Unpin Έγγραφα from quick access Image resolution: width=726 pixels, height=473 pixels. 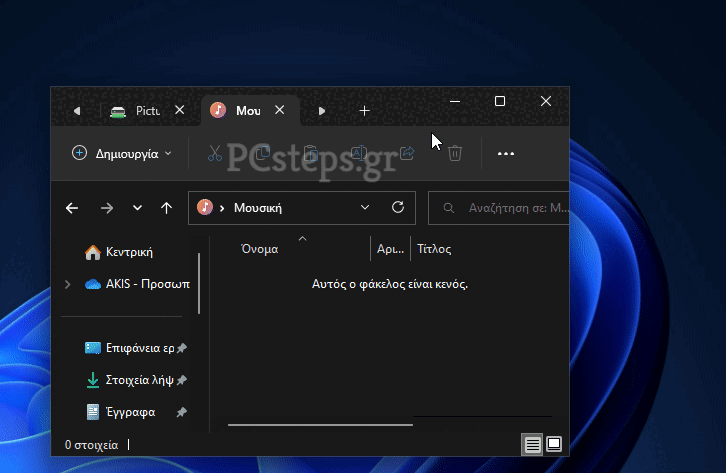[182, 412]
